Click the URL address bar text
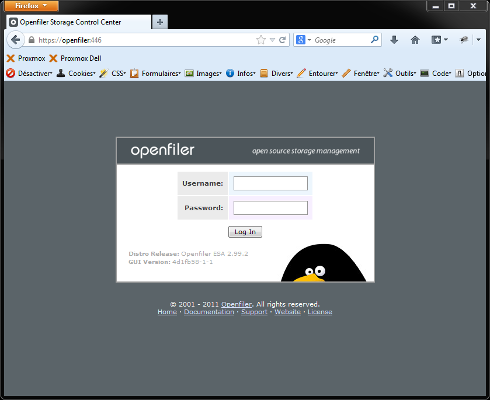 tap(70, 40)
